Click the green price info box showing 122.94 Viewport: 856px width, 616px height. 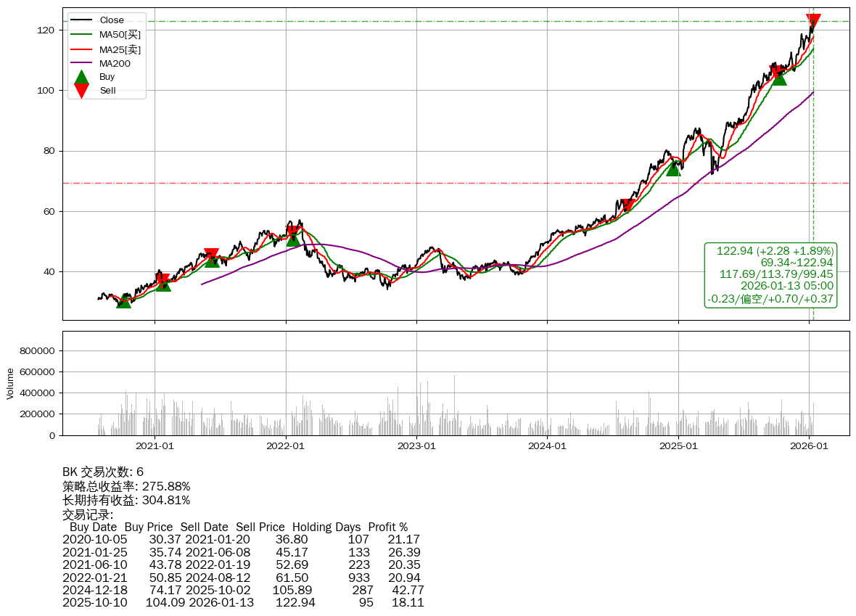click(771, 275)
